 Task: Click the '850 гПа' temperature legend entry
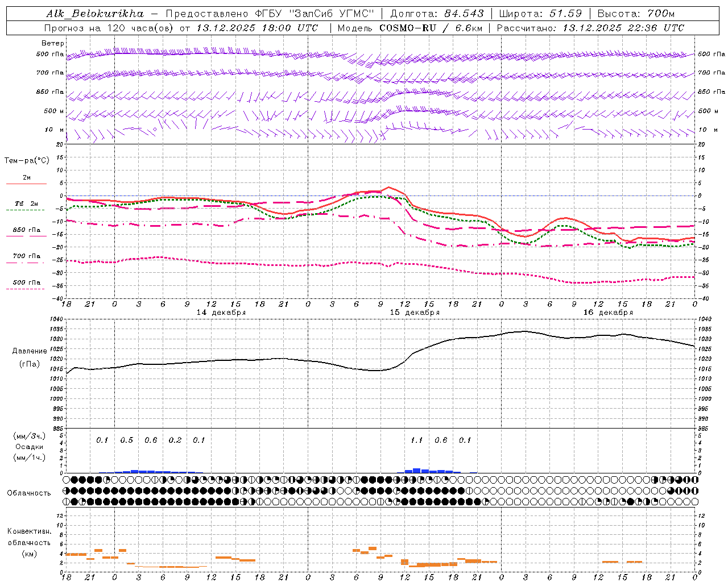pos(27,230)
